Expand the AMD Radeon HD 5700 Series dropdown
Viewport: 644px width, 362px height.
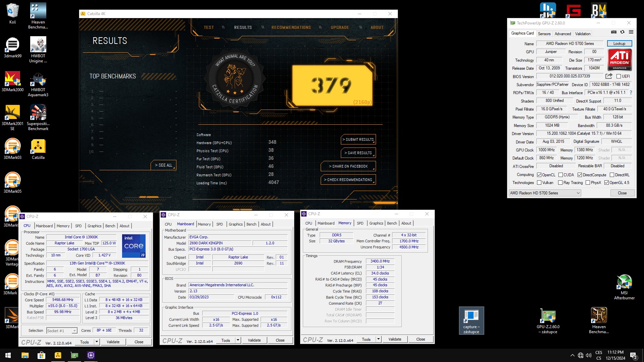(545, 193)
